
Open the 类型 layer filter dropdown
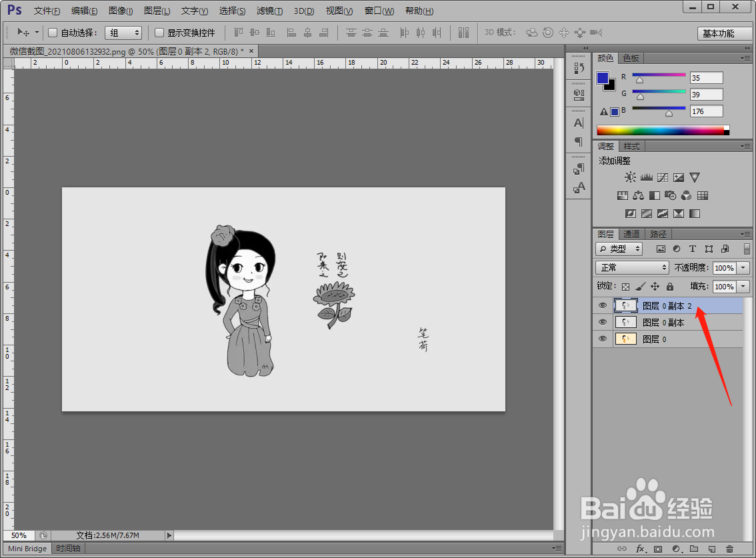coord(619,249)
